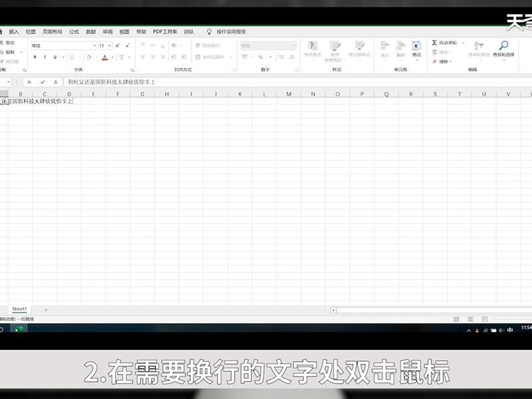Open the 复制 dropdown arrow

(x=21, y=53)
